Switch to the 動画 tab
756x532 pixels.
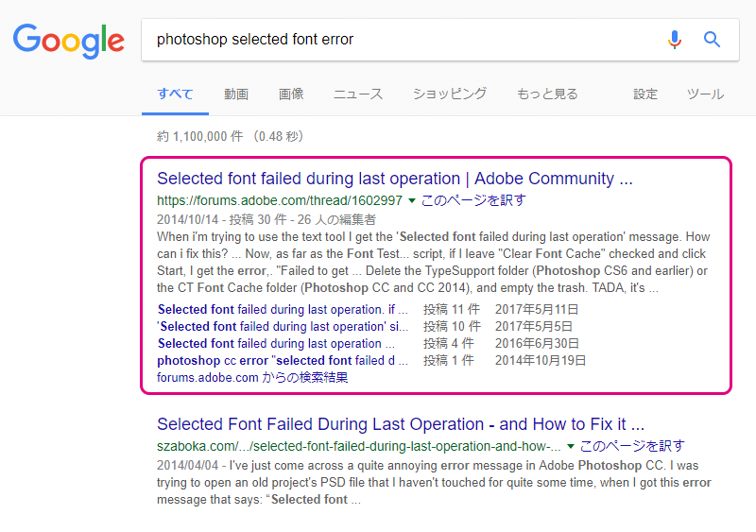236,94
